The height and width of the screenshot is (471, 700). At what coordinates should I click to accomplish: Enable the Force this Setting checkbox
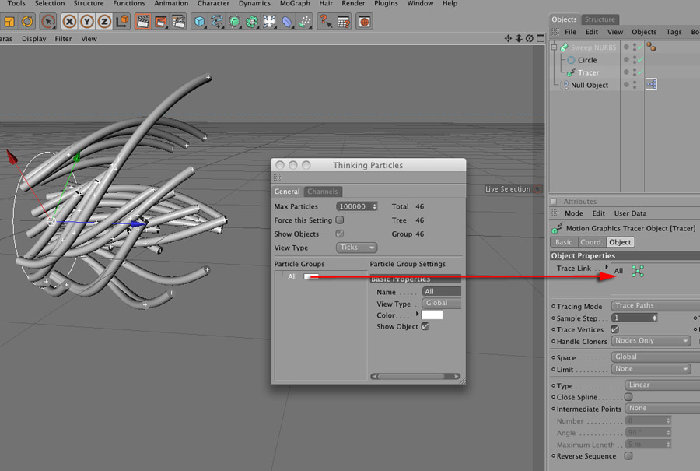tap(340, 220)
